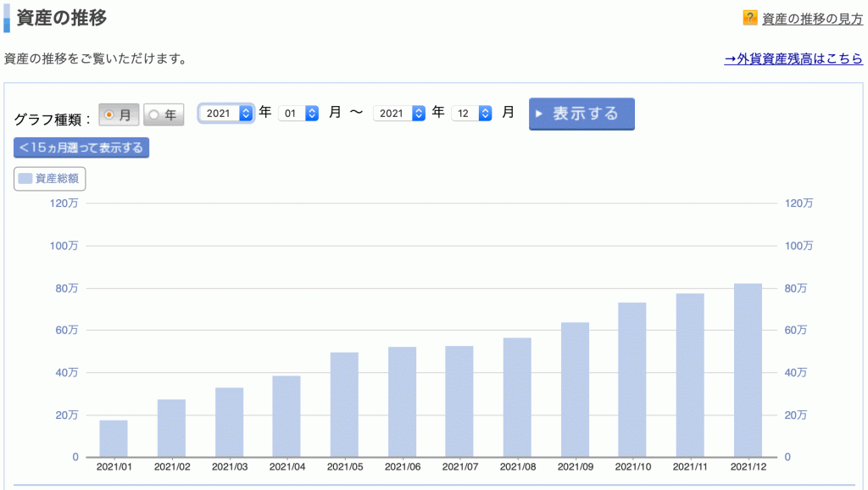Click the グラフ種類 label
Viewport: 868px width, 490px height.
52,119
